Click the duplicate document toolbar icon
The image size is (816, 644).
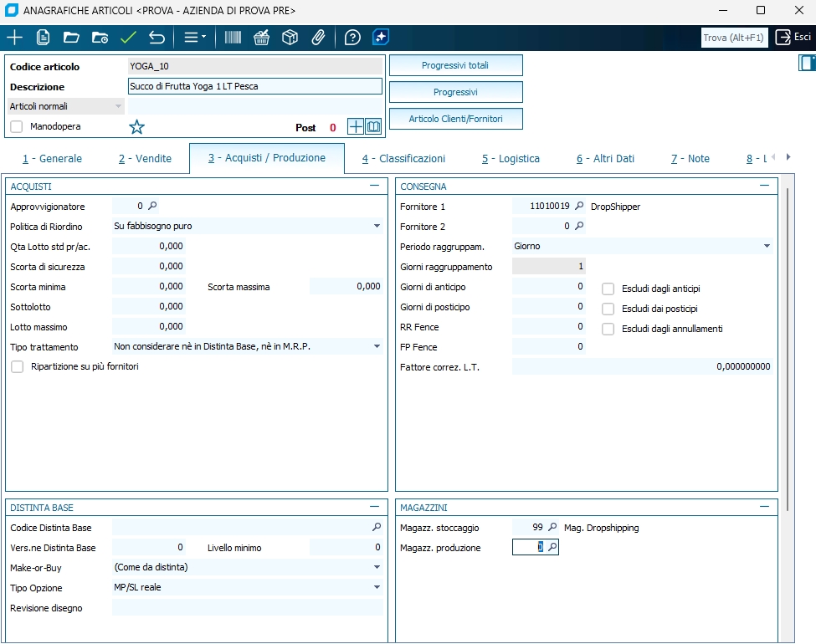(43, 38)
